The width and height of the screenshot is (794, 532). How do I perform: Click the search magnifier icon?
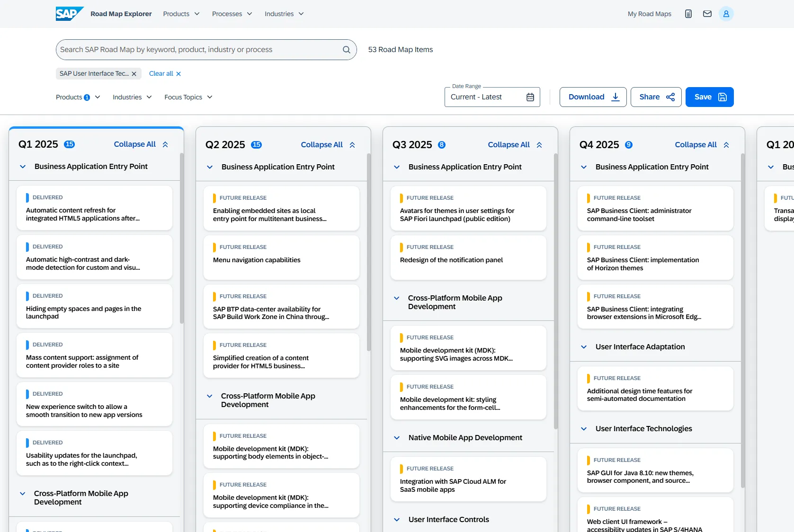tap(346, 50)
